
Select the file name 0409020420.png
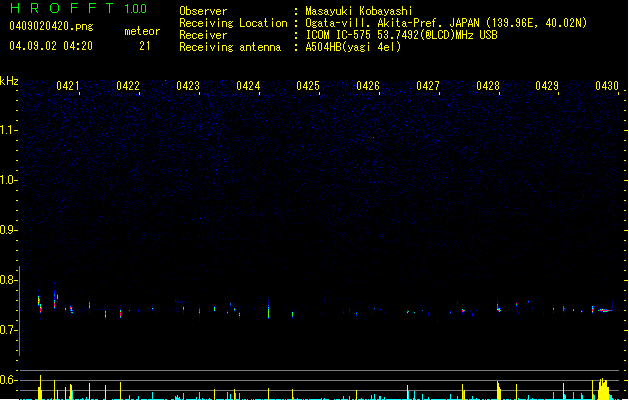pos(51,26)
